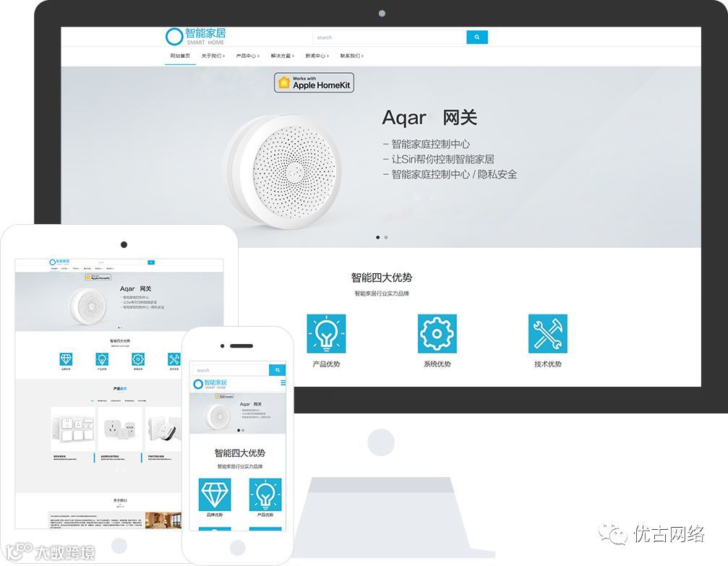Select the first banner slide dot on desktop
The height and width of the screenshot is (566, 728).
click(378, 237)
